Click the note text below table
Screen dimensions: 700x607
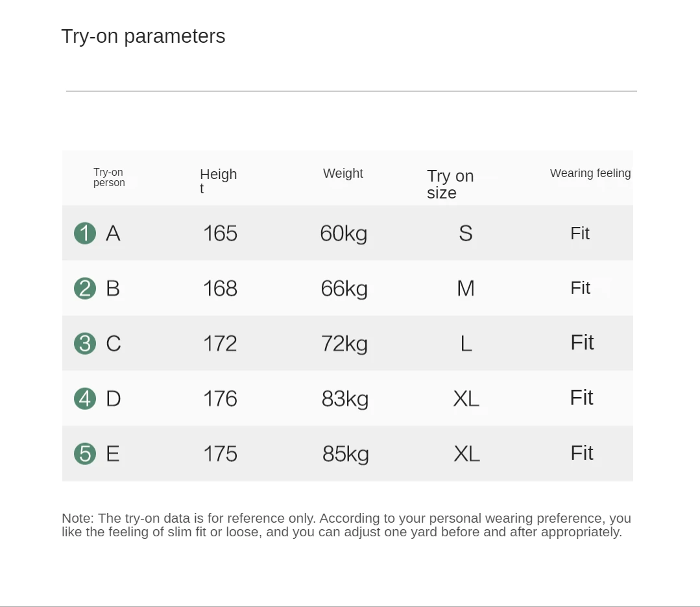click(x=346, y=525)
